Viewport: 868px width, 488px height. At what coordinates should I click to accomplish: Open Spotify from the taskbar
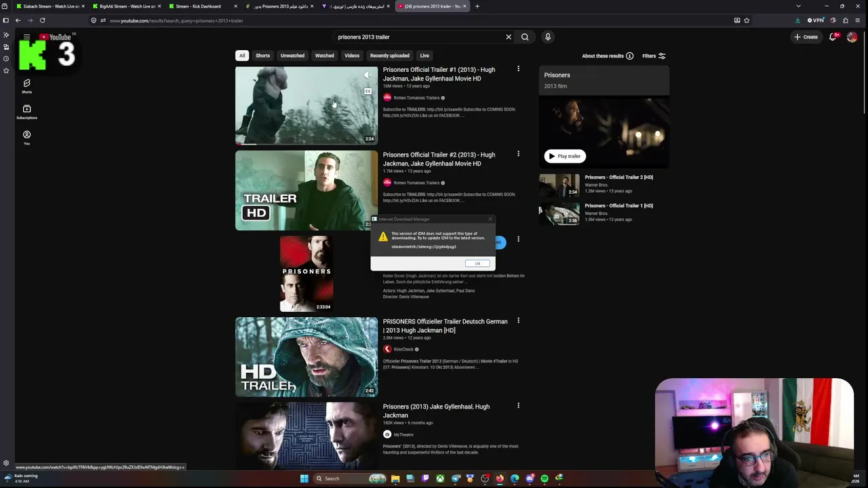[545, 479]
